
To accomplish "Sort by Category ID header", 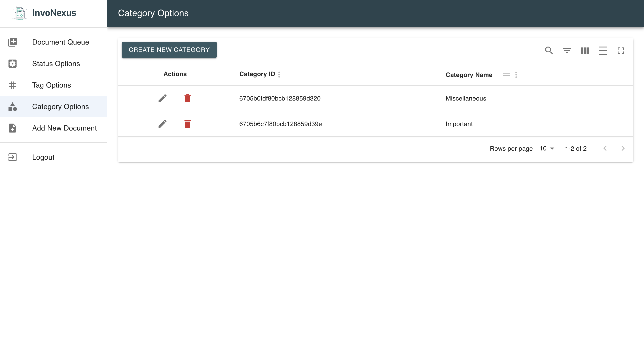I will pos(257,74).
